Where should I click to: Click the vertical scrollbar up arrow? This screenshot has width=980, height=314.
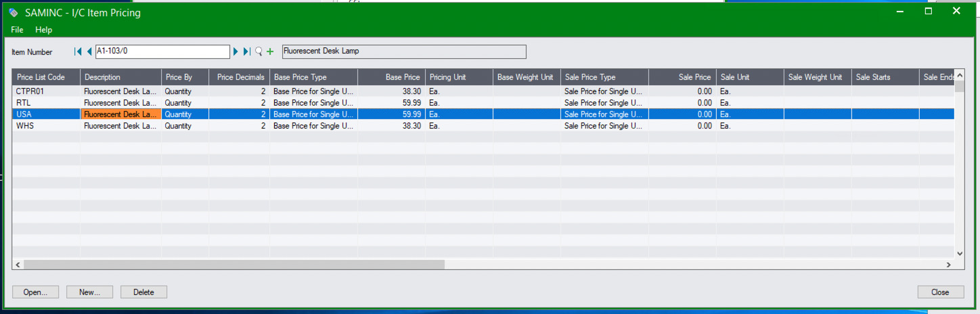[x=960, y=74]
